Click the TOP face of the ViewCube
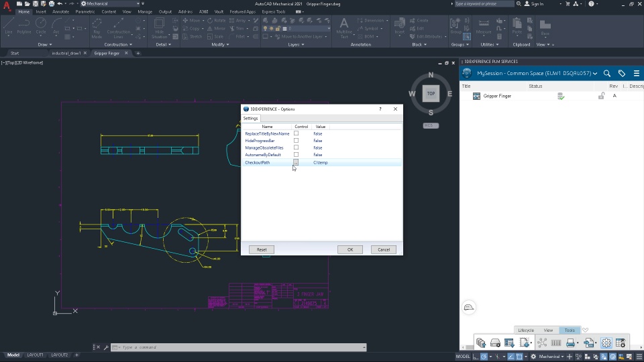 coord(431,94)
